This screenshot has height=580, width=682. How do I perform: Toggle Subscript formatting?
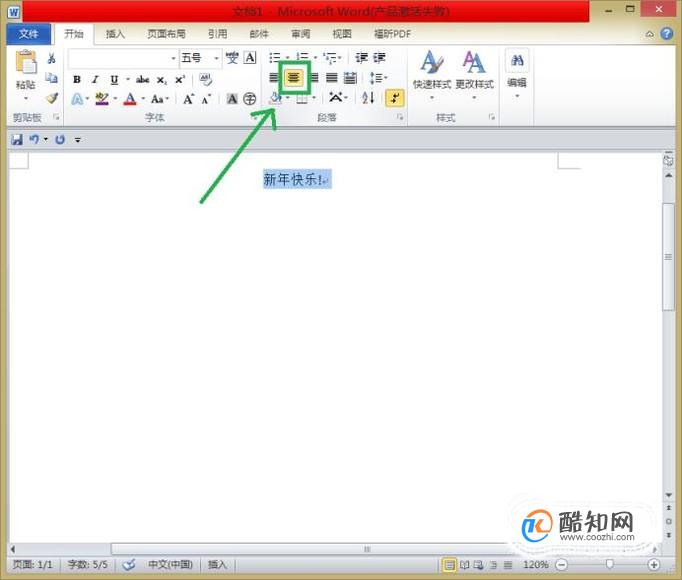(161, 80)
